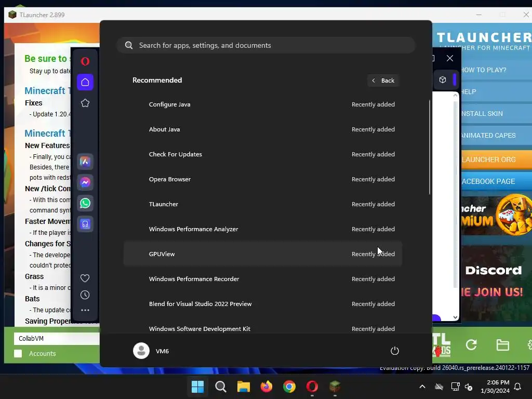
Task: Open taskbar Search icon
Action: coord(220,387)
